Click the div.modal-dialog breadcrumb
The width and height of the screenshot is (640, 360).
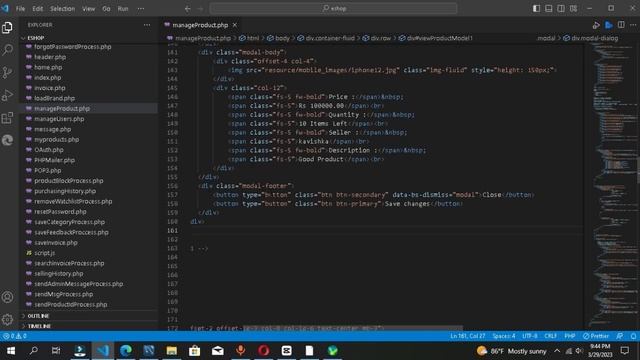591,38
